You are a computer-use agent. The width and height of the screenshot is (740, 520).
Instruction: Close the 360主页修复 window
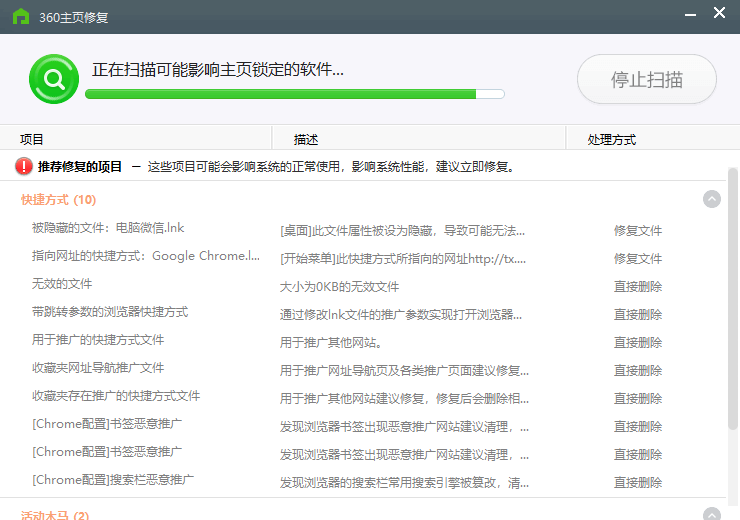tap(719, 13)
